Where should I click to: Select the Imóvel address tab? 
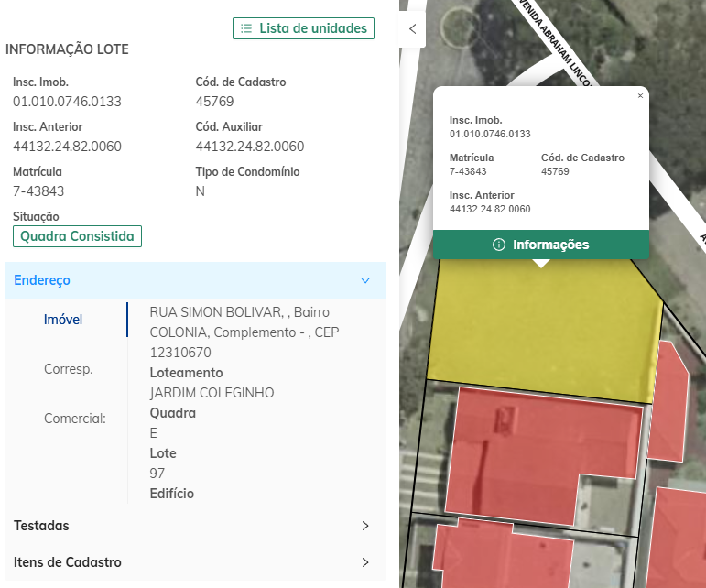(63, 320)
